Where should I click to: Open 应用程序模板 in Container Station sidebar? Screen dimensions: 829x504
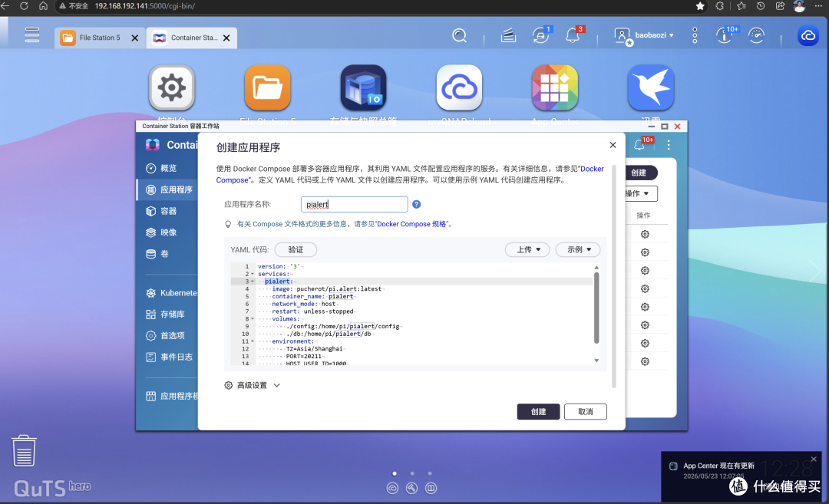(167, 397)
